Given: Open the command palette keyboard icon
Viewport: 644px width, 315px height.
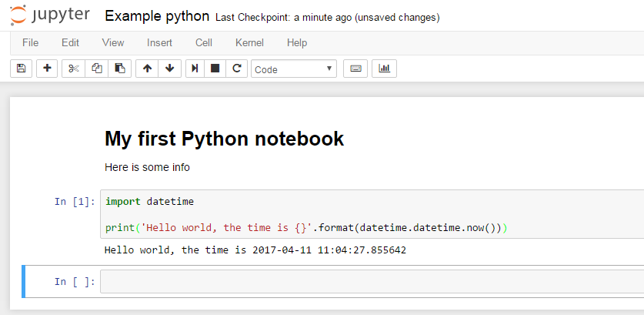Looking at the screenshot, I should (x=355, y=69).
